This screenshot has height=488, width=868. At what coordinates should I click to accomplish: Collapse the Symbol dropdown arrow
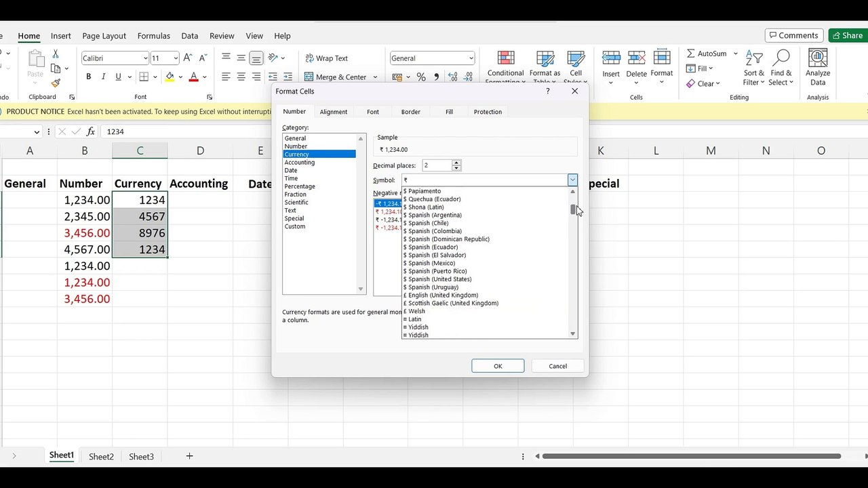572,180
